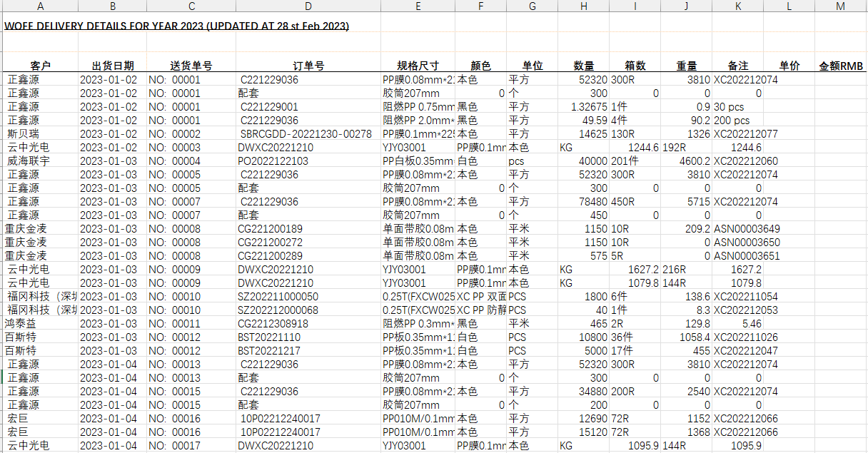
Task: Select column B header
Action: point(112,6)
